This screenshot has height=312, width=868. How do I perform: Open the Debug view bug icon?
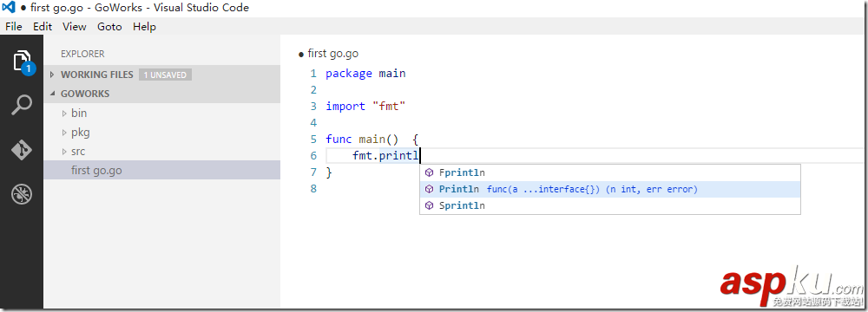(x=22, y=193)
